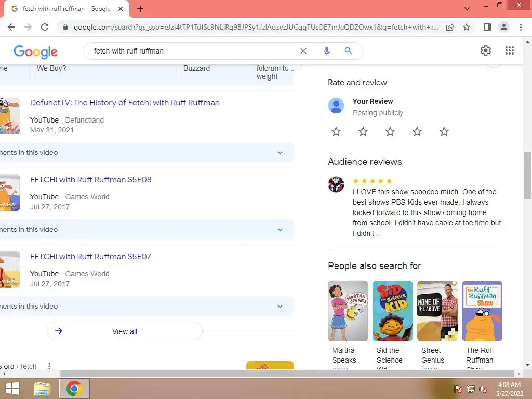Open File Explorer from the taskbar
Image resolution: width=532 pixels, height=399 pixels.
(x=42, y=389)
